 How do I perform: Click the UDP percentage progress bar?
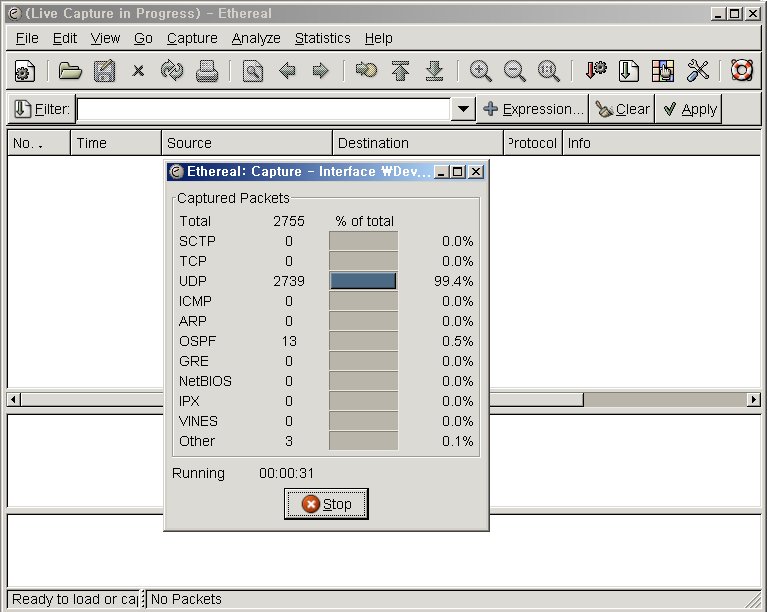coord(363,281)
